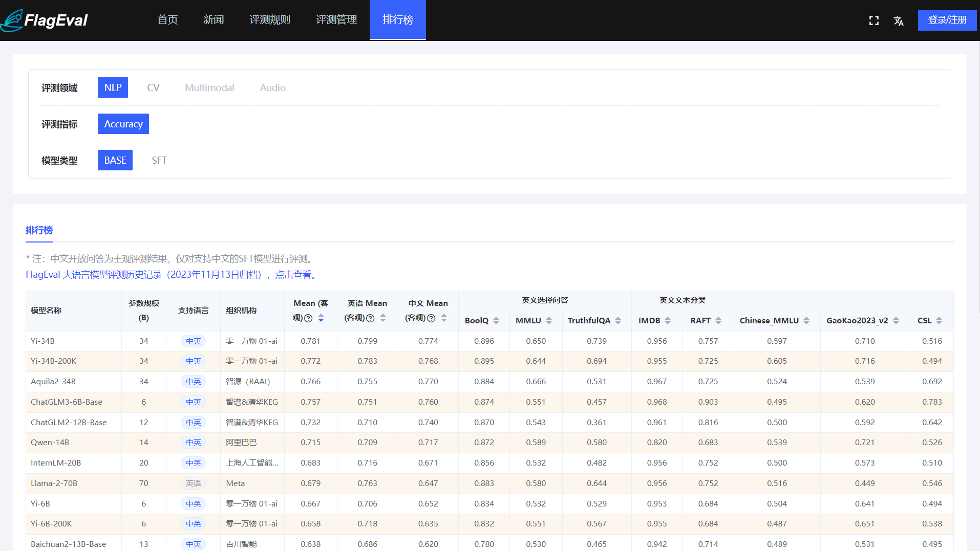Sort by 英语 Mean column arrows
The height and width of the screenshot is (551, 980).
click(x=383, y=318)
